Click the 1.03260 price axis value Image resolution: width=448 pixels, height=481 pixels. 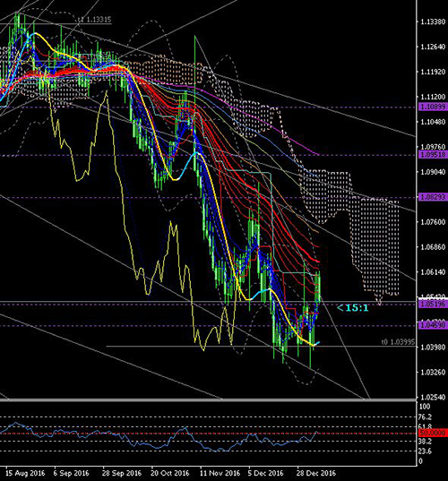click(x=433, y=373)
